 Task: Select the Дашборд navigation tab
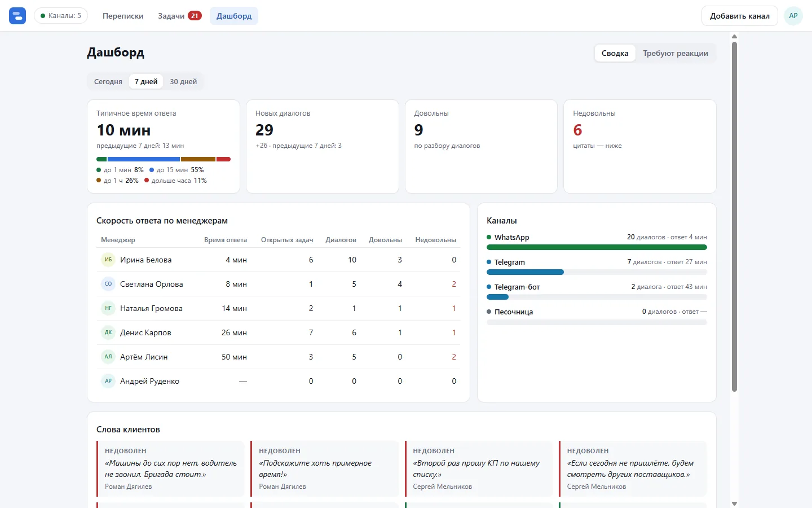[234, 16]
